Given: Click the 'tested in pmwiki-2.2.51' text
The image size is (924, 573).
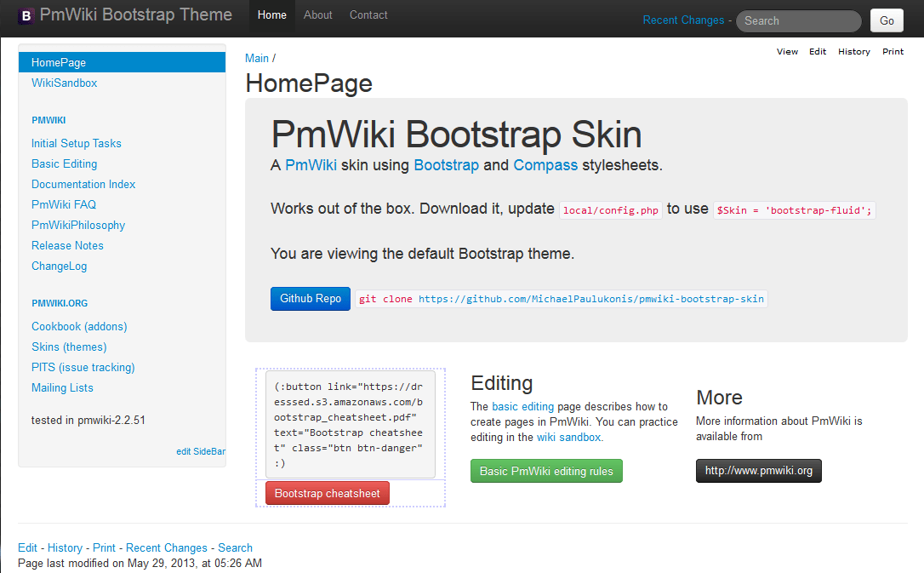Looking at the screenshot, I should click(88, 421).
